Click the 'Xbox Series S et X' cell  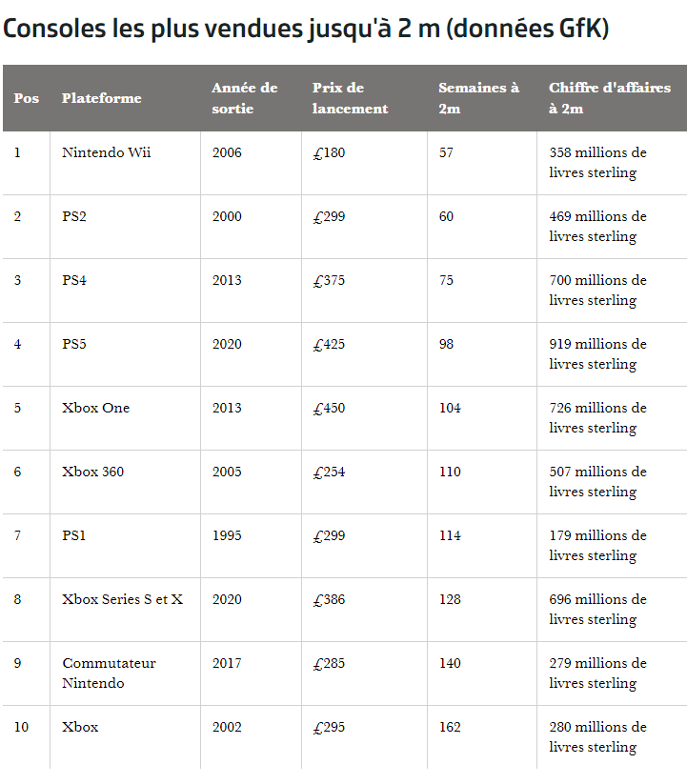[122, 599]
